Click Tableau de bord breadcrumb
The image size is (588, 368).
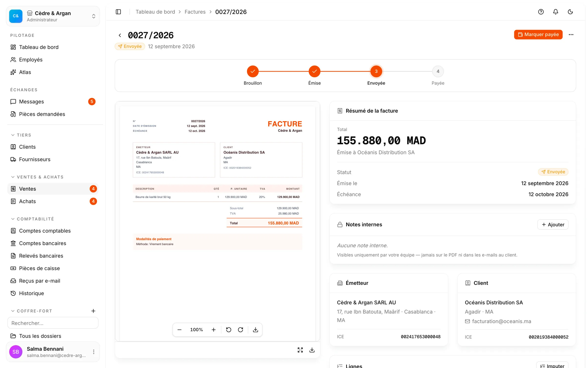point(155,12)
